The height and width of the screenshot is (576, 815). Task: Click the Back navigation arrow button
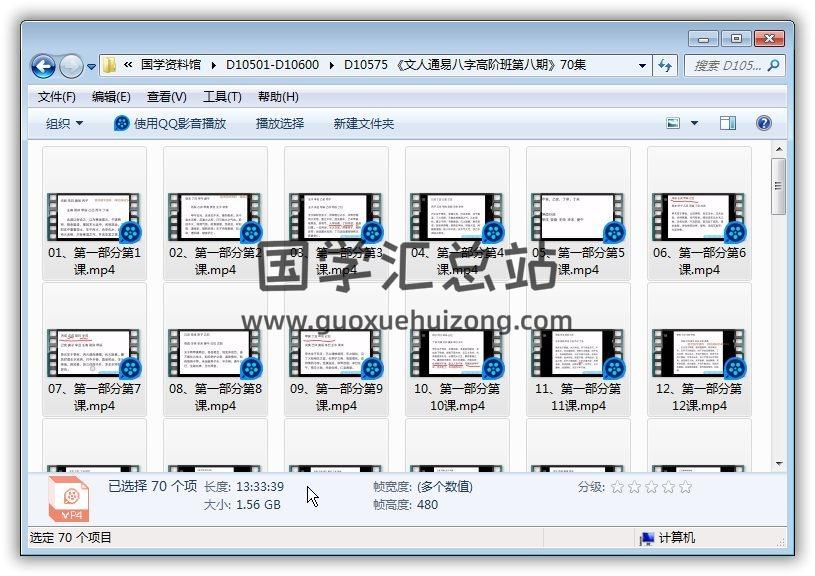click(43, 66)
